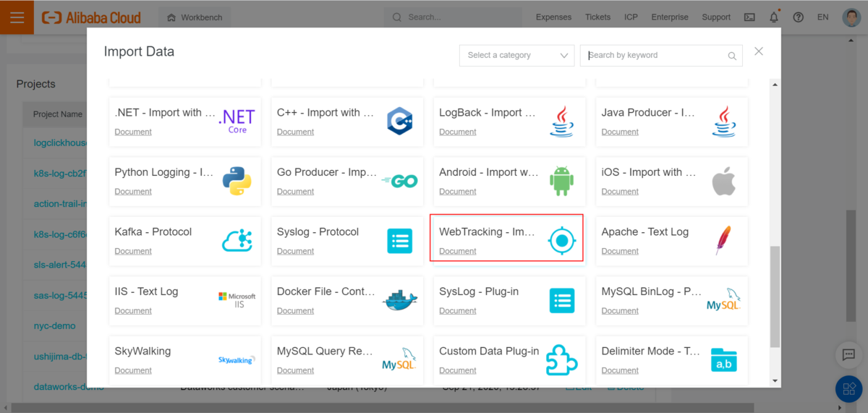The height and width of the screenshot is (413, 868).
Task: Open Document link under Python Logging
Action: click(x=133, y=192)
